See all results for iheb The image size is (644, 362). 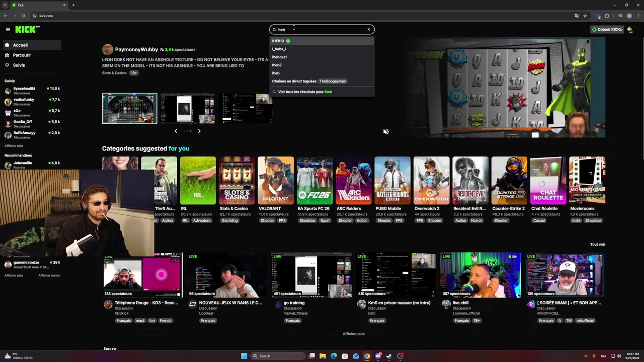(x=322, y=92)
